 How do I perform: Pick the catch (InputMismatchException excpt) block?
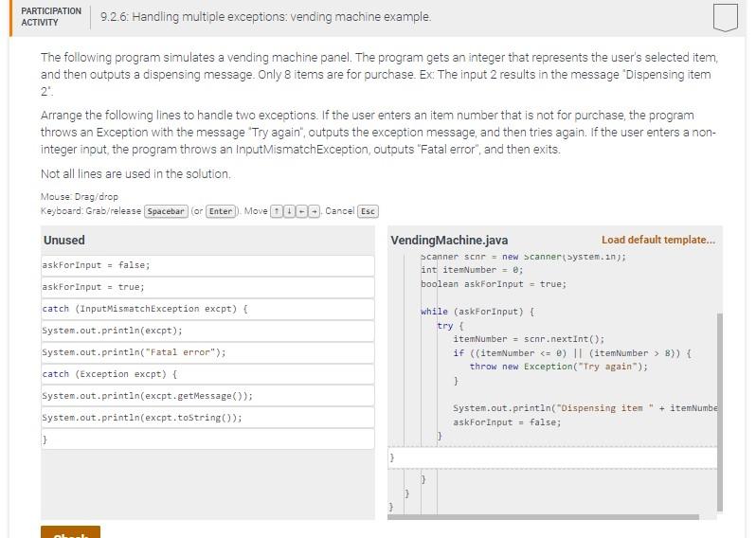click(x=207, y=309)
